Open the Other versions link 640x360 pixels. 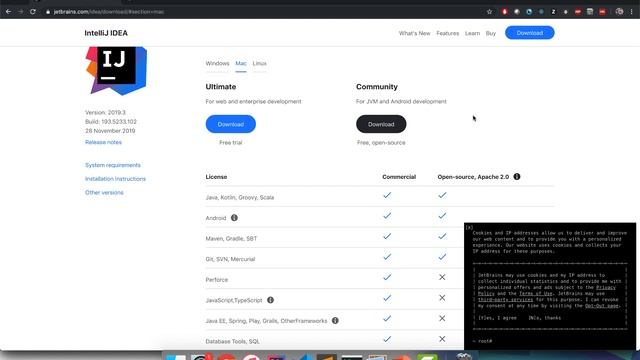104,192
